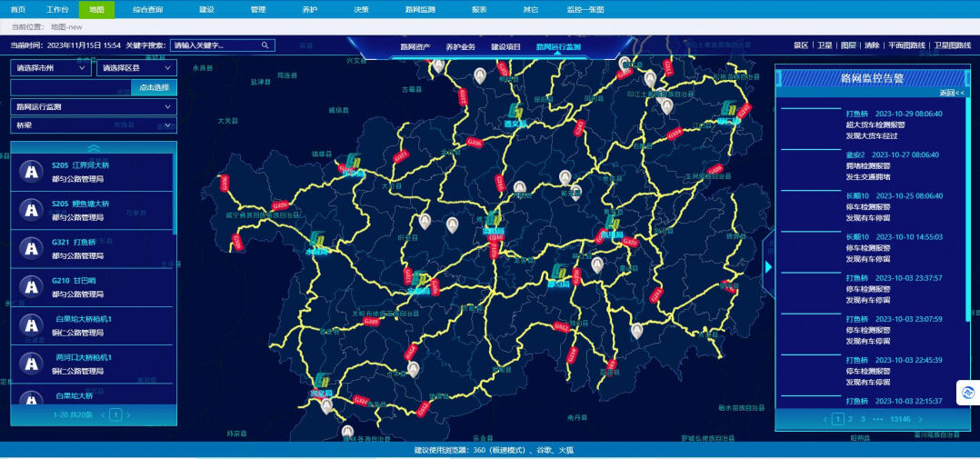The image size is (980, 459).
Task: Click the 卫星 map view option
Action: coord(825,45)
